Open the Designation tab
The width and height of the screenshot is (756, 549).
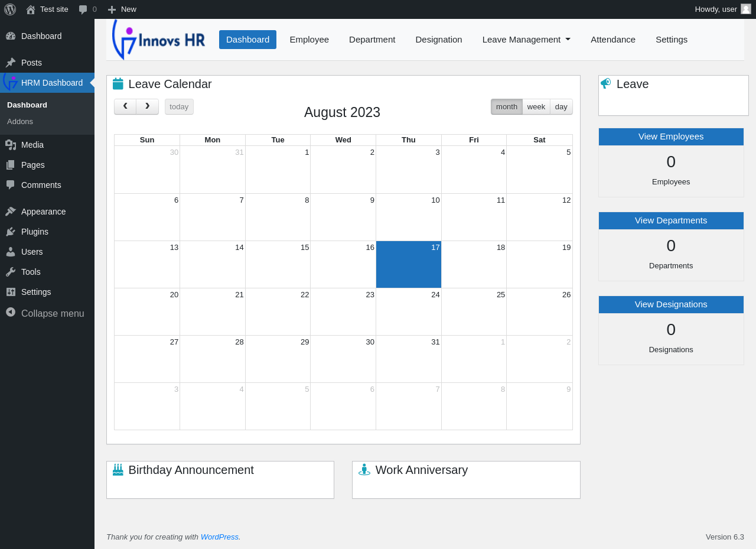[x=439, y=40]
